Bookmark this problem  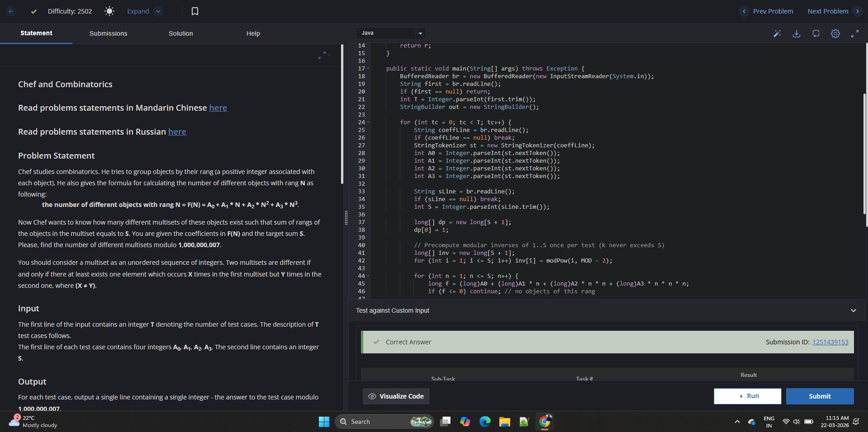pos(195,11)
